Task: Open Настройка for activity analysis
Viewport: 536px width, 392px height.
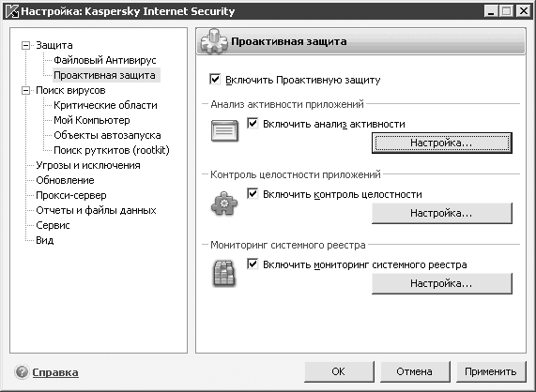Action: (441, 143)
